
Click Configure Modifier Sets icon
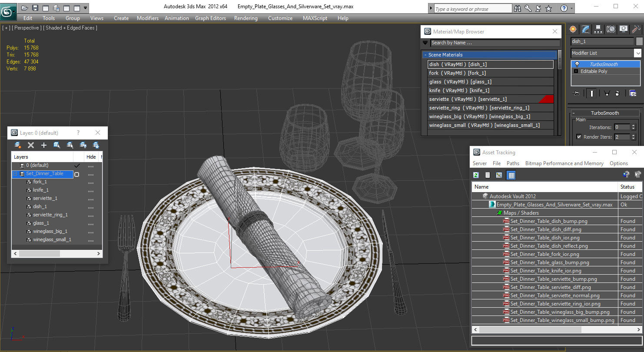(633, 93)
